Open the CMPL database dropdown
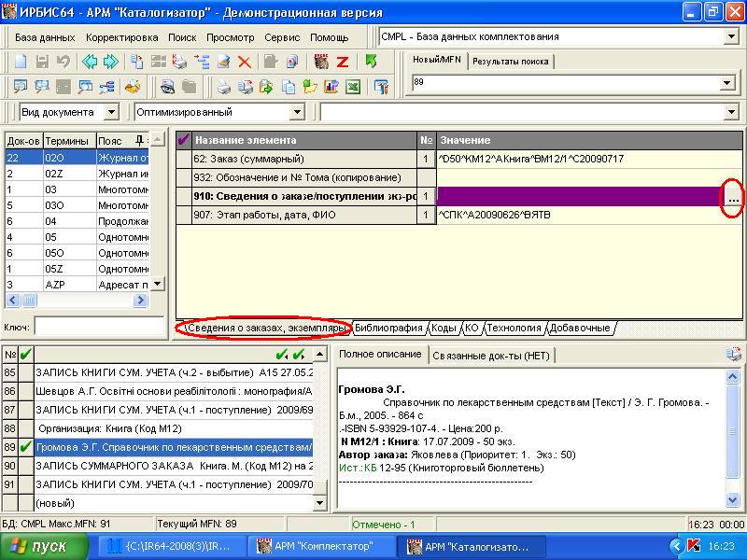 (730, 36)
